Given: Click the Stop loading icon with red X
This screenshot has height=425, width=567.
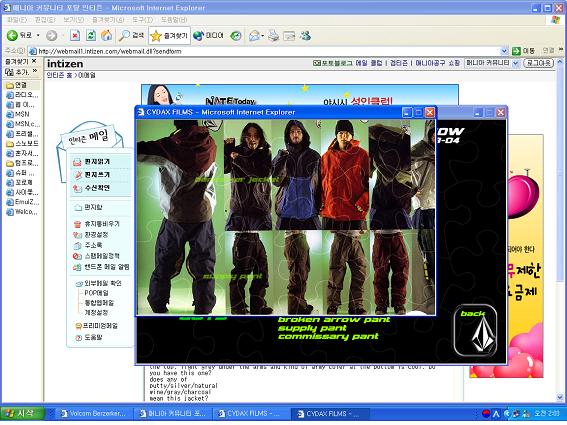Looking at the screenshot, I should (75, 35).
